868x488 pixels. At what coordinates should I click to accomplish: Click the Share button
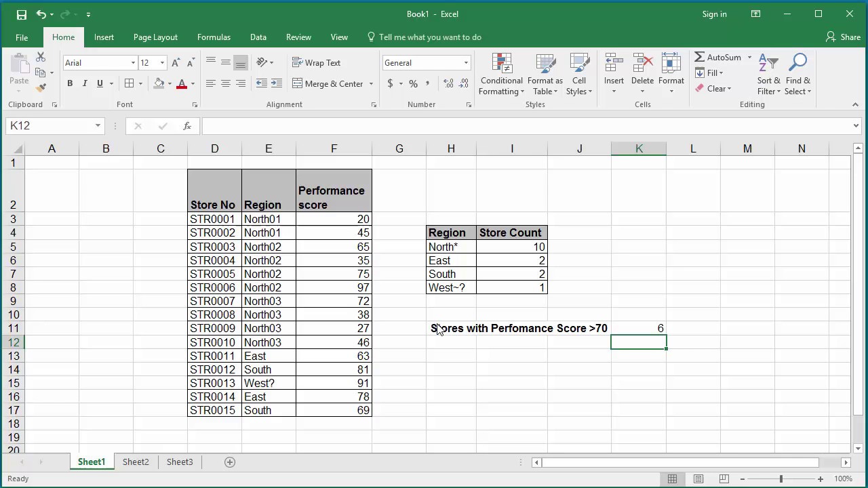pos(843,37)
